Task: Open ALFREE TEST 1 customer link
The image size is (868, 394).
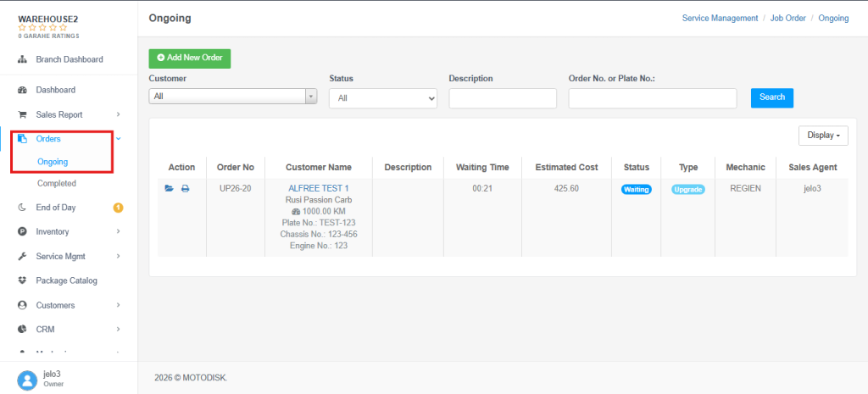Action: pyautogui.click(x=319, y=189)
